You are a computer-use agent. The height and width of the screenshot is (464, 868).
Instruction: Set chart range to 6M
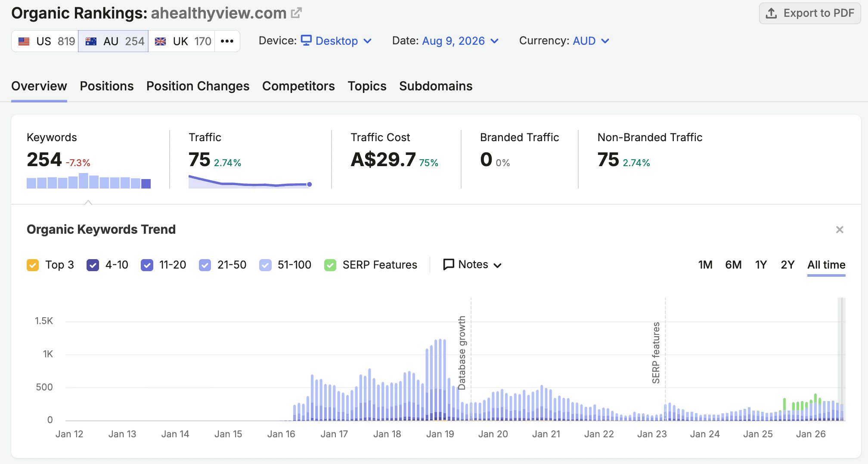click(733, 265)
